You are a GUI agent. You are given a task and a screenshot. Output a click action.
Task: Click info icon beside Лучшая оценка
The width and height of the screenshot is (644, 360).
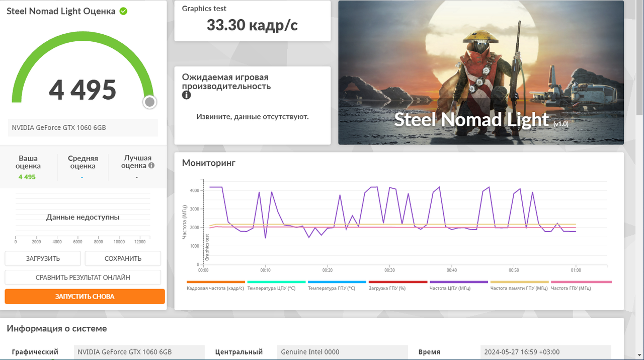[x=151, y=165]
